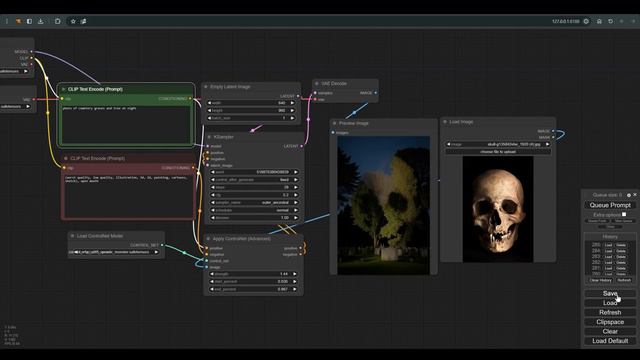Collapse the VAE Decode node
The image size is (640, 360).
tap(317, 83)
